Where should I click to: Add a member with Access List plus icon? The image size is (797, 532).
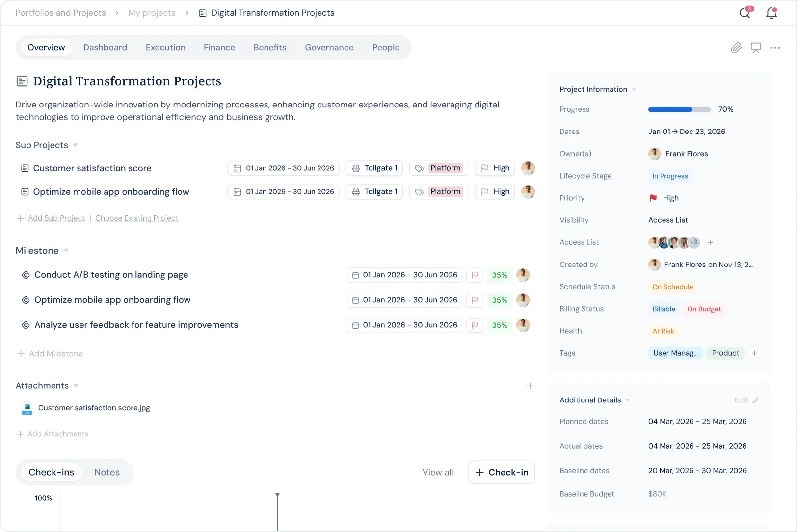click(x=710, y=242)
